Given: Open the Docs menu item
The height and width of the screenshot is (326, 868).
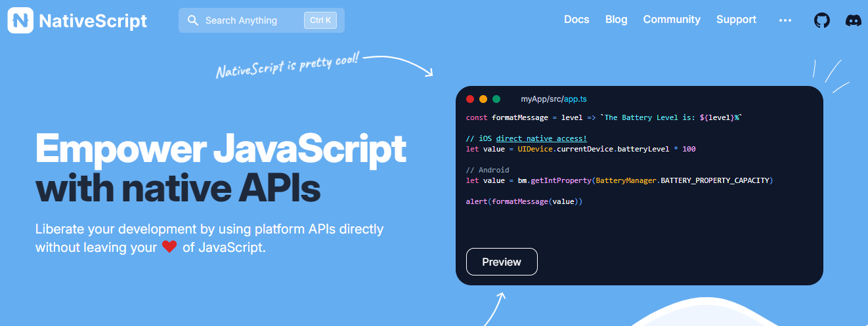Looking at the screenshot, I should pyautogui.click(x=576, y=20).
